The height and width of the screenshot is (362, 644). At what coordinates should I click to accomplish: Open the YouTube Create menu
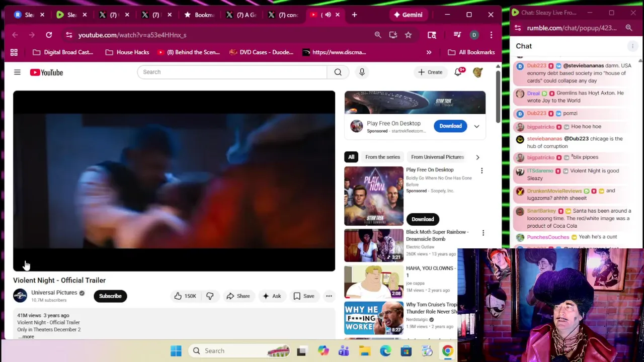pos(430,72)
